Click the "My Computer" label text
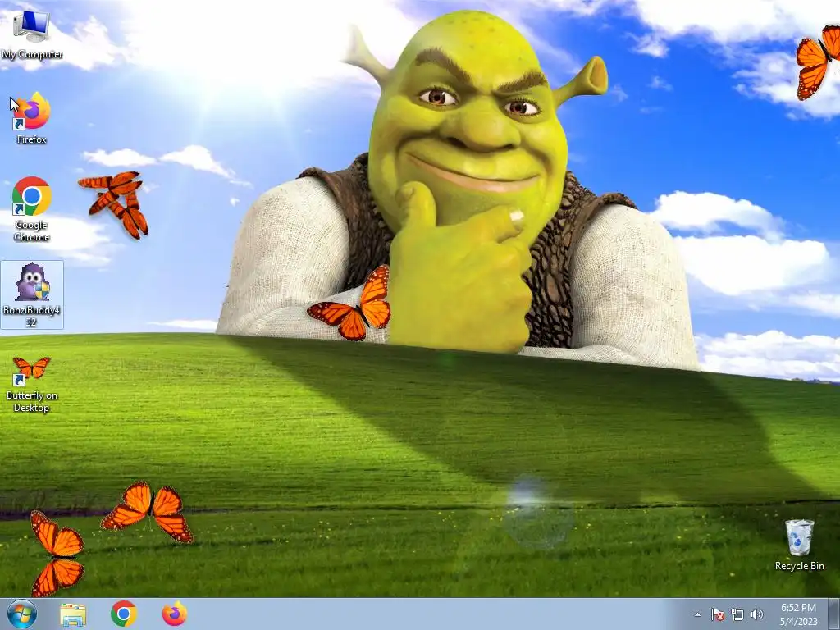The image size is (840, 630). [x=32, y=54]
